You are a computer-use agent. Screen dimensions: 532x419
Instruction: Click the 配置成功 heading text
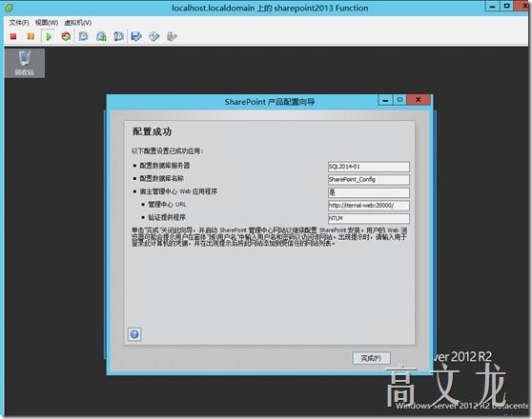152,131
